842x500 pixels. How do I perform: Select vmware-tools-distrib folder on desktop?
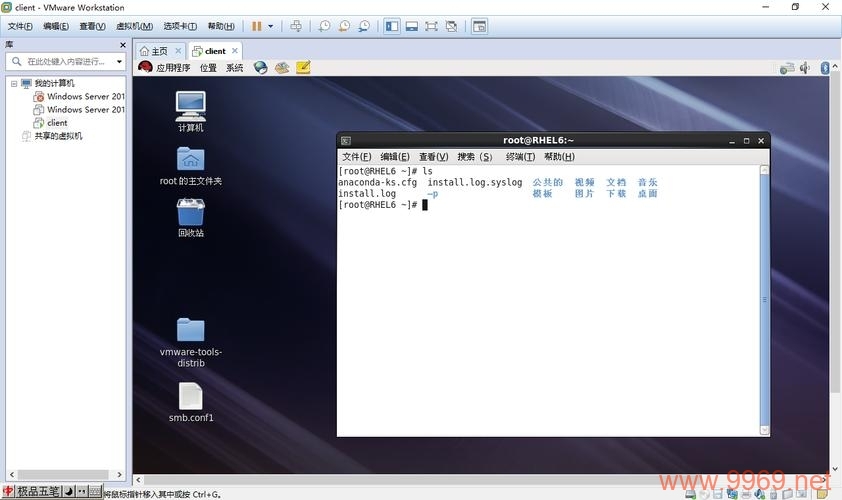(191, 343)
